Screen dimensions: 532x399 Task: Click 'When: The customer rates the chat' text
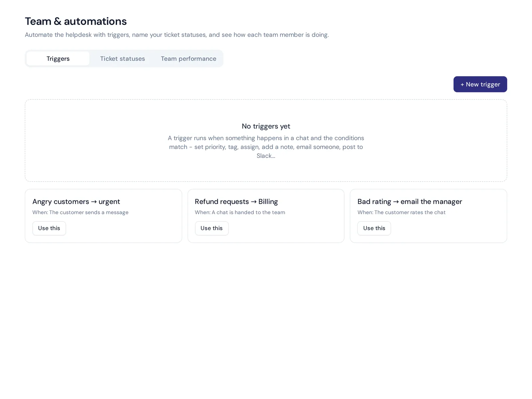point(401,212)
